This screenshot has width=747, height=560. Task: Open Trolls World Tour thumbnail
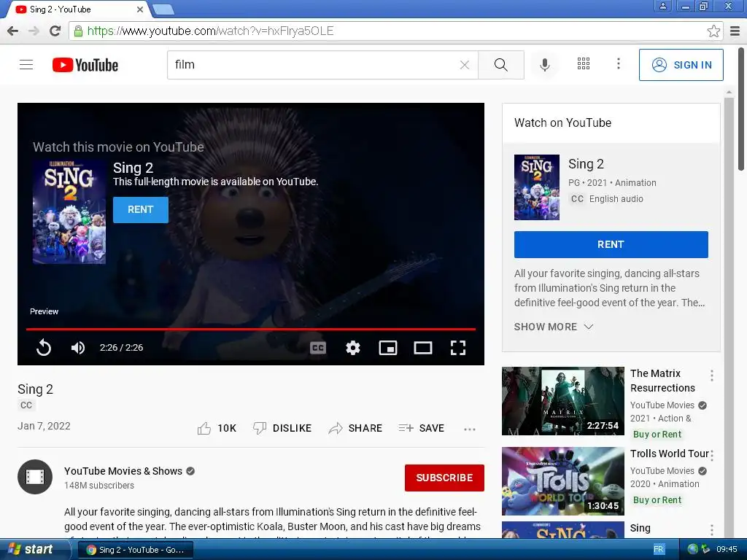(x=562, y=481)
